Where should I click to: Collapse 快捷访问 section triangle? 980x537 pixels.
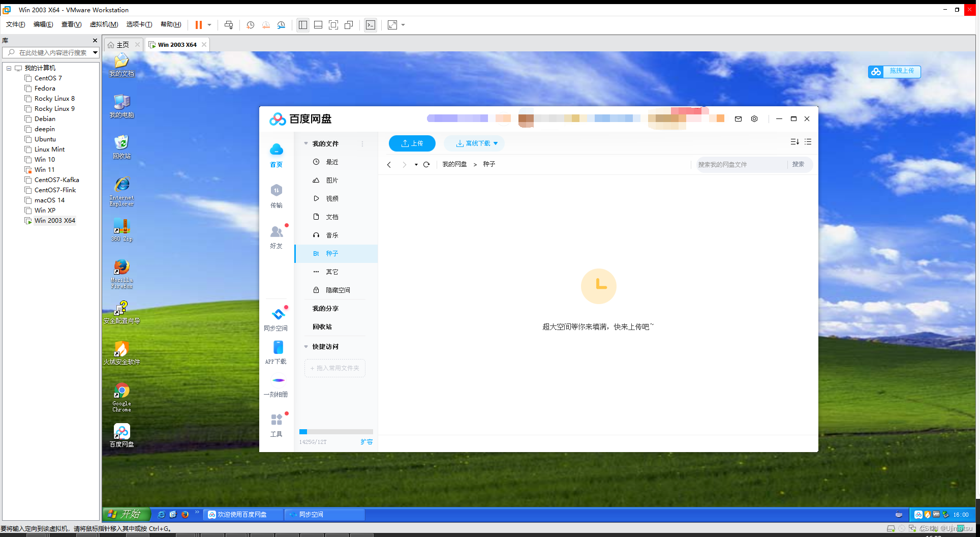[x=306, y=347]
